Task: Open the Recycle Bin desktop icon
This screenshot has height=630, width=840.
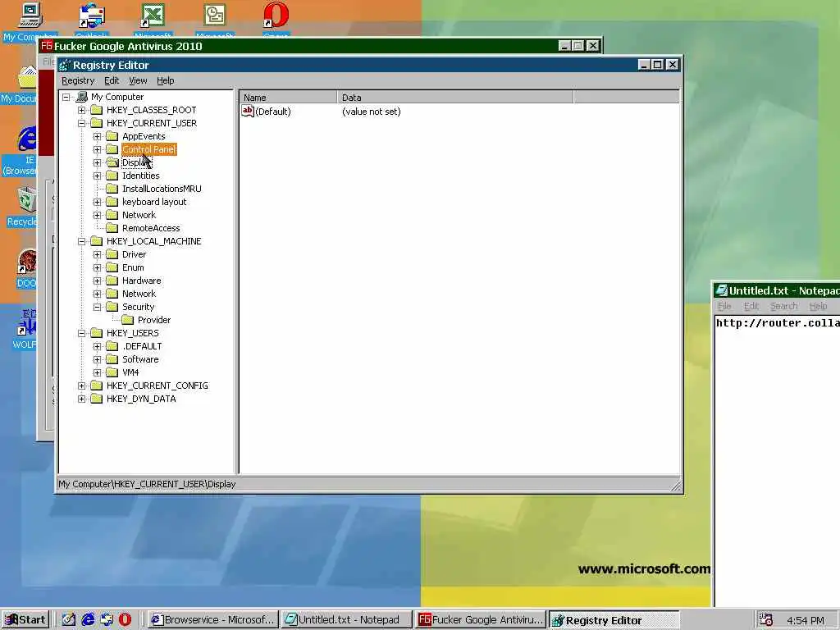Action: [x=21, y=206]
